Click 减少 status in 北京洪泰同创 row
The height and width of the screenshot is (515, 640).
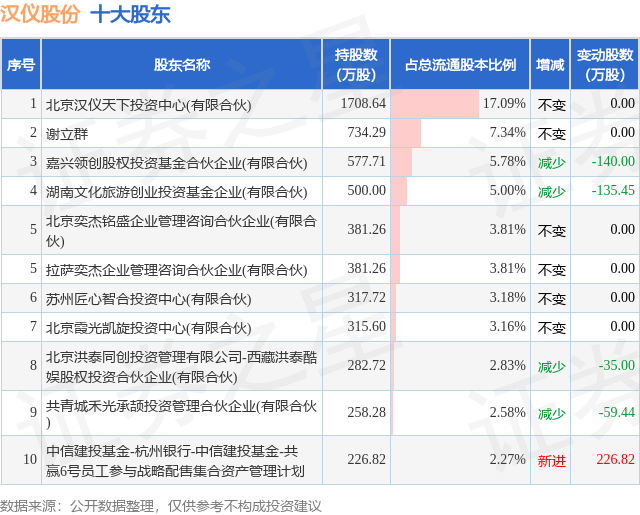click(551, 366)
